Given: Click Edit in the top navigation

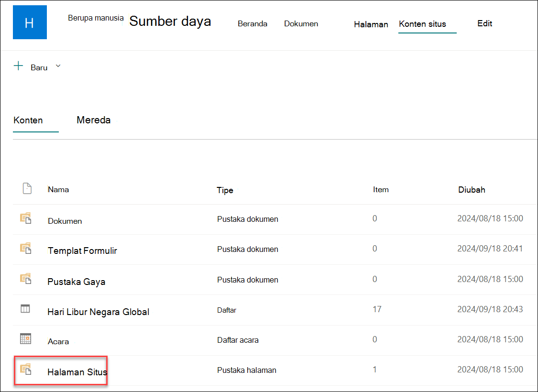Looking at the screenshot, I should coord(485,23).
